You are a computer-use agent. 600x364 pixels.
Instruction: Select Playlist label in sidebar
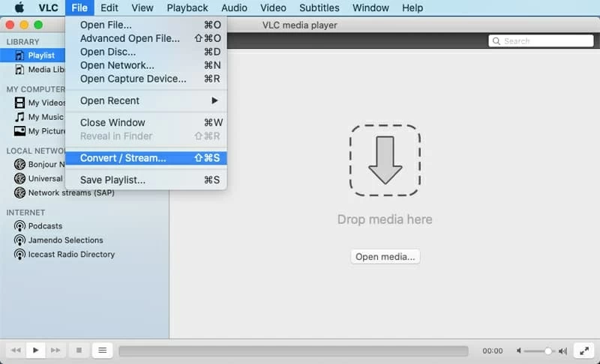41,55
